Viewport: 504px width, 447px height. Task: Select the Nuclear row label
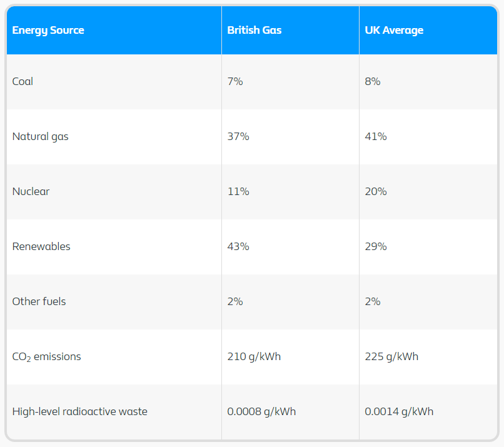pyautogui.click(x=31, y=191)
